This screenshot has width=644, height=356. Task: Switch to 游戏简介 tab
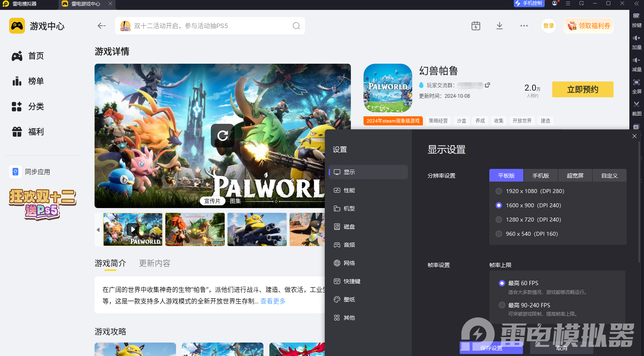coord(110,263)
